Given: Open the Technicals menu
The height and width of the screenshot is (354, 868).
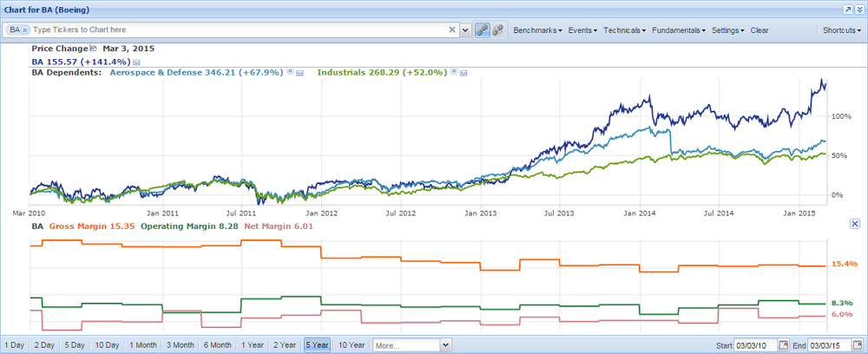Looking at the screenshot, I should [x=625, y=30].
